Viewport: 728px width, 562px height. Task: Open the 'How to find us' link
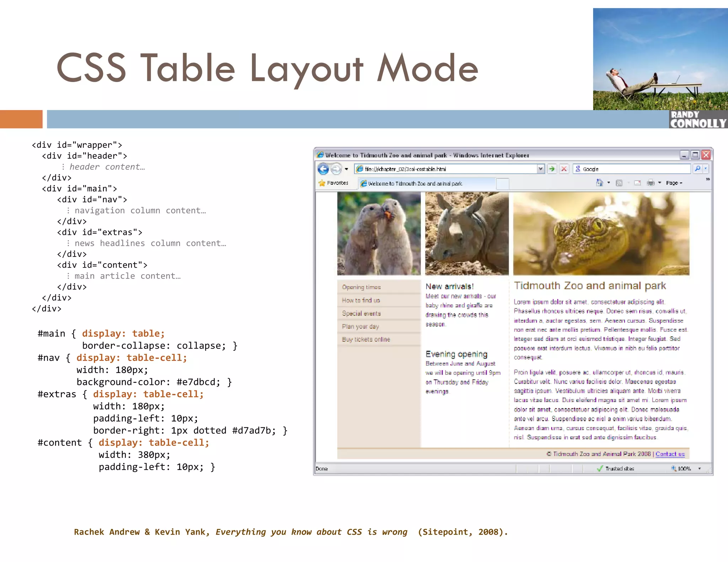(x=361, y=300)
